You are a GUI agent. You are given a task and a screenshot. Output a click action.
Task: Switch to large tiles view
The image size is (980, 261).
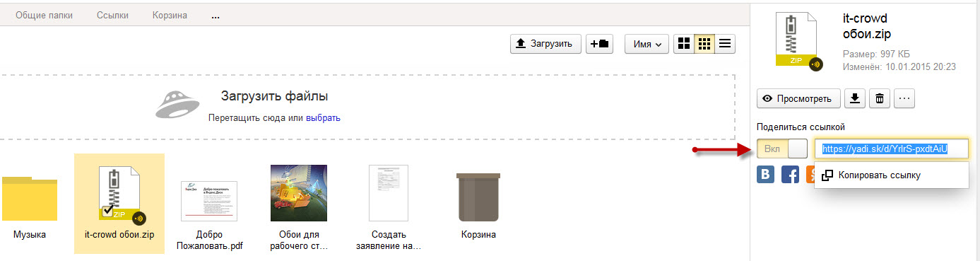pos(684,44)
